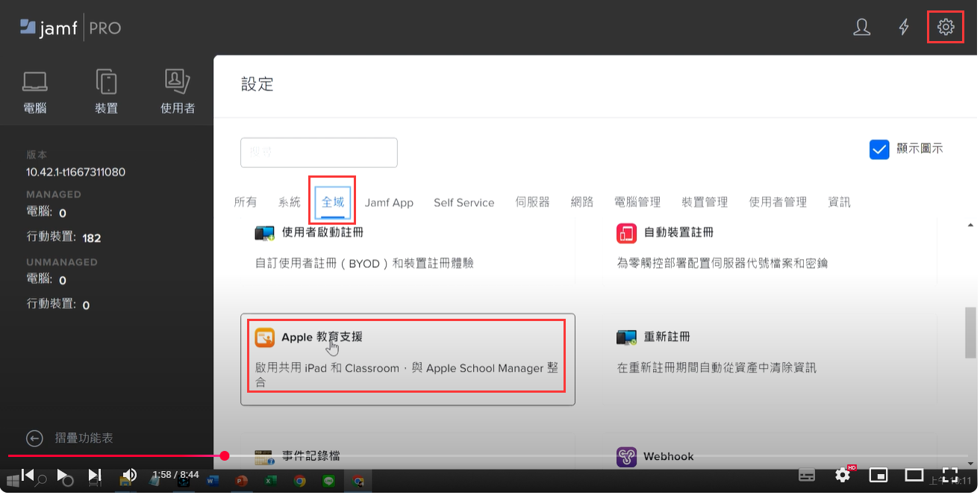Viewport: 980px width, 495px height.
Task: Open the settings gear in Jamf header
Action: pyautogui.click(x=946, y=28)
